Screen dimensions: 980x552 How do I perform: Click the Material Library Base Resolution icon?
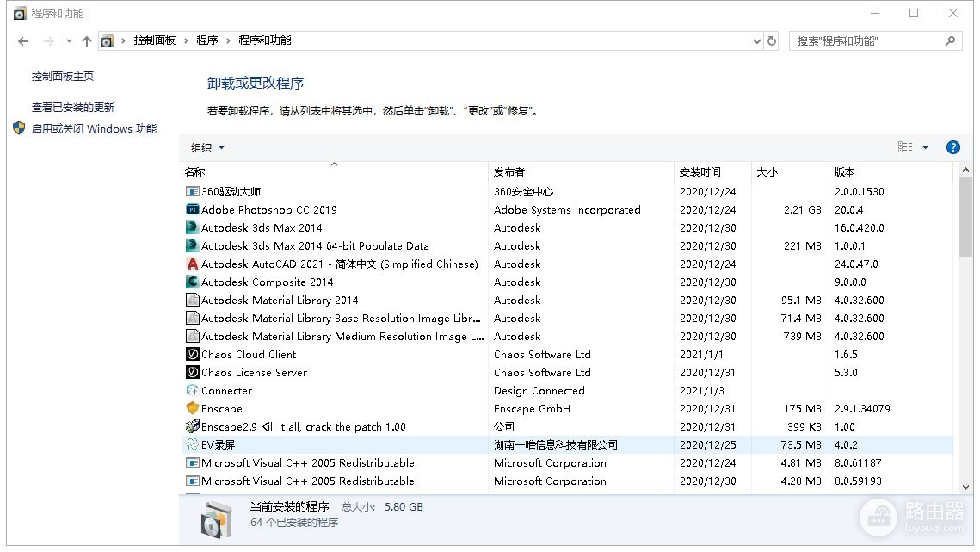193,319
